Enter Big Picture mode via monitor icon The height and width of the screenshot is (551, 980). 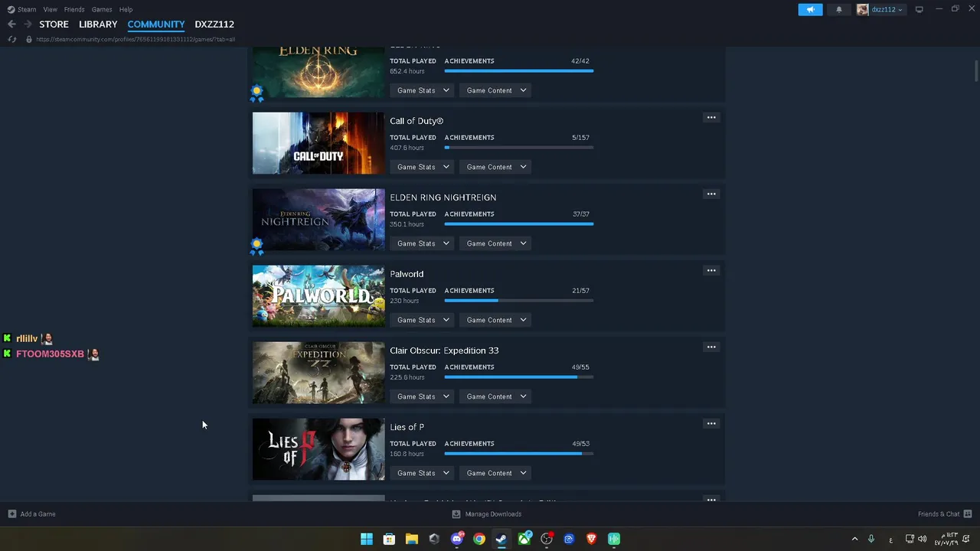(919, 9)
